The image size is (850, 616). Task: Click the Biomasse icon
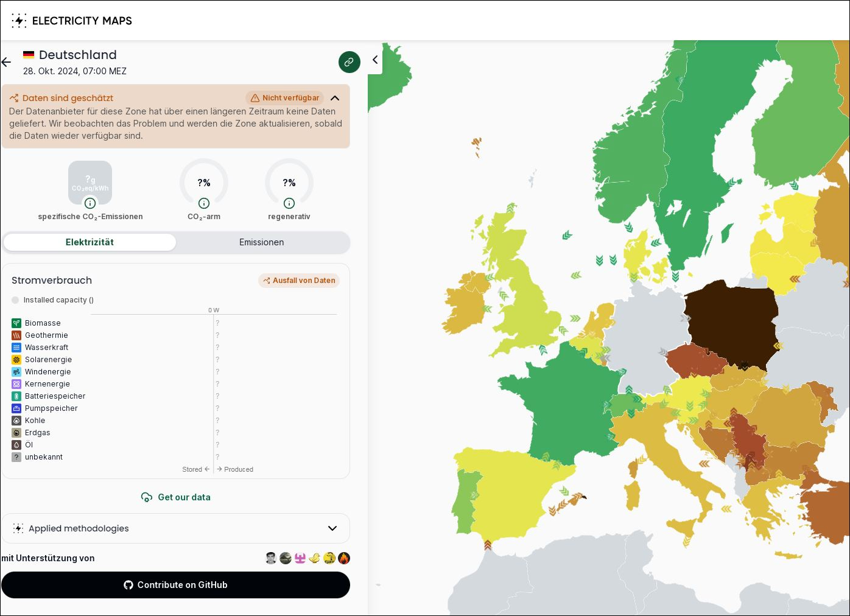point(16,323)
